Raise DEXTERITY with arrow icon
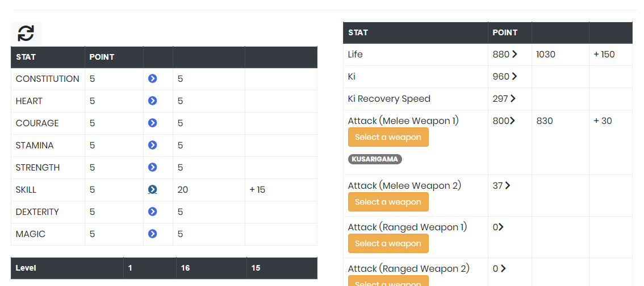 tap(152, 212)
